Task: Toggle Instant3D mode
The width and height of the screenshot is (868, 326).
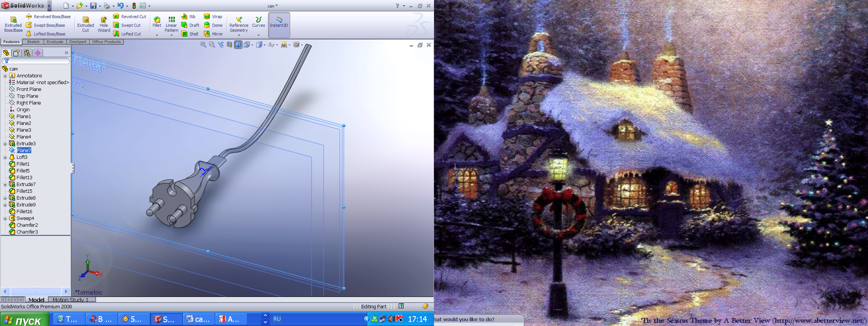Action: (279, 25)
